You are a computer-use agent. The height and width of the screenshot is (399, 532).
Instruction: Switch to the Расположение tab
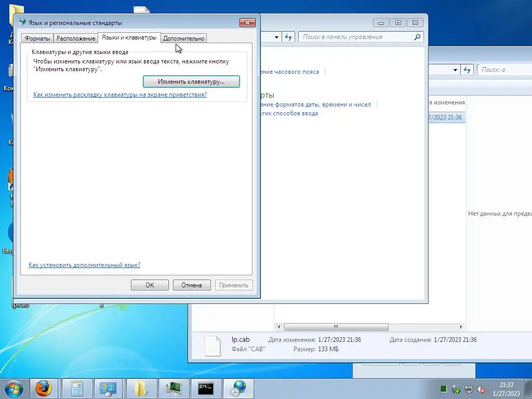tap(76, 38)
